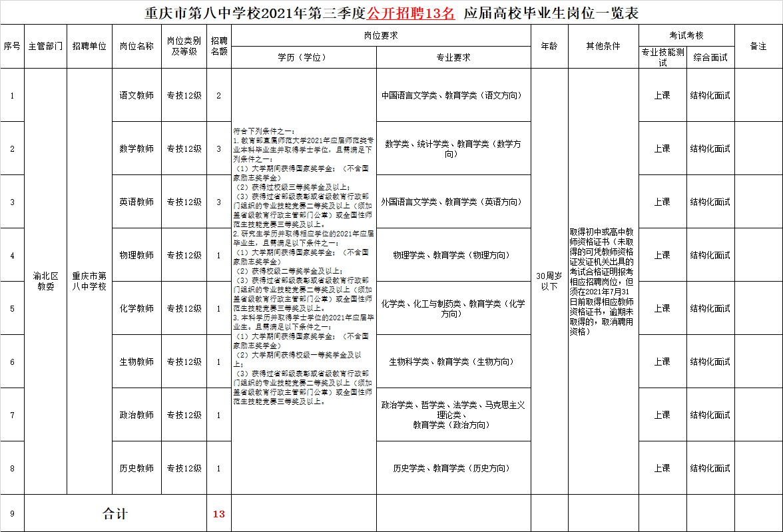Select the "生物教师" position cell

point(137,362)
